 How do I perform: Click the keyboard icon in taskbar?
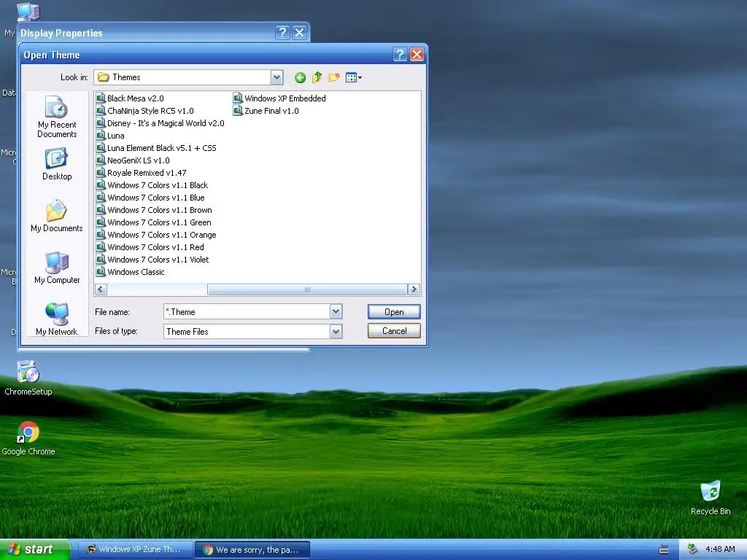664,550
